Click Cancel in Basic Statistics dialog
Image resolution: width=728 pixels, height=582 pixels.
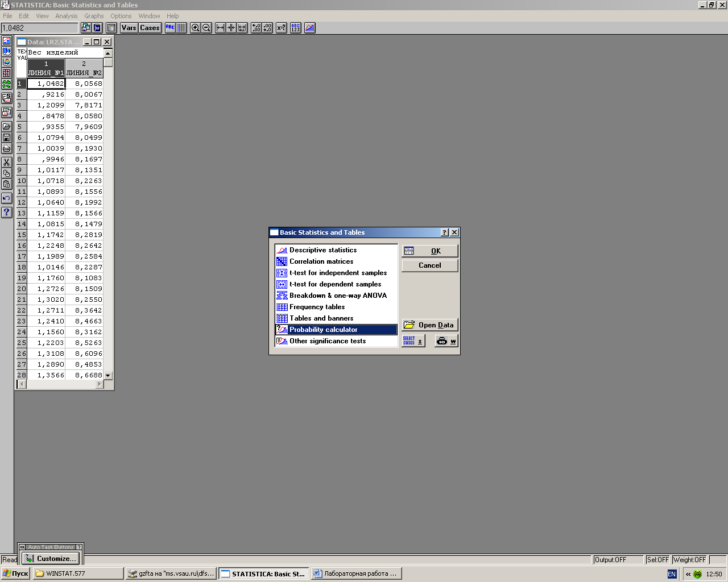pos(430,265)
